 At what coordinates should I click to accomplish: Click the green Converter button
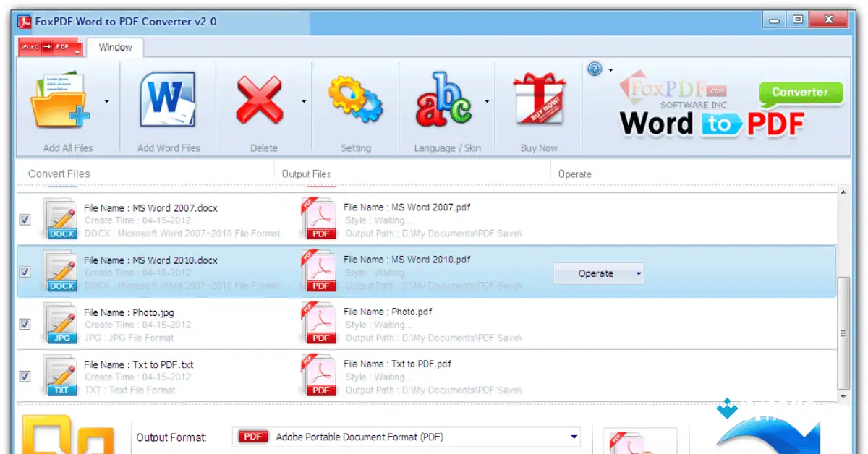coord(800,92)
